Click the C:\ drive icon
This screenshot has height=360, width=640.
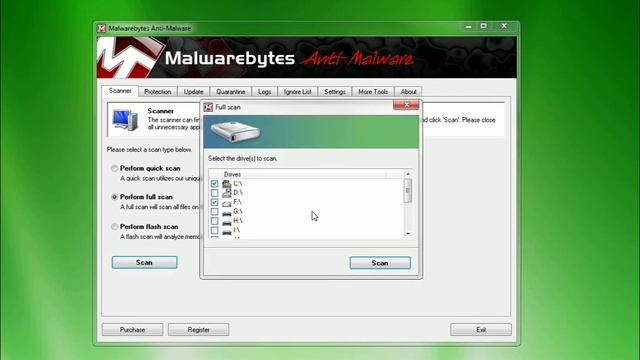click(x=227, y=184)
